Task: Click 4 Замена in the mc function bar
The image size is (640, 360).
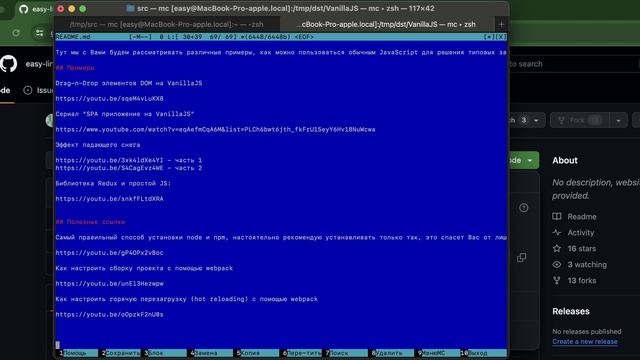Action: pos(210,353)
